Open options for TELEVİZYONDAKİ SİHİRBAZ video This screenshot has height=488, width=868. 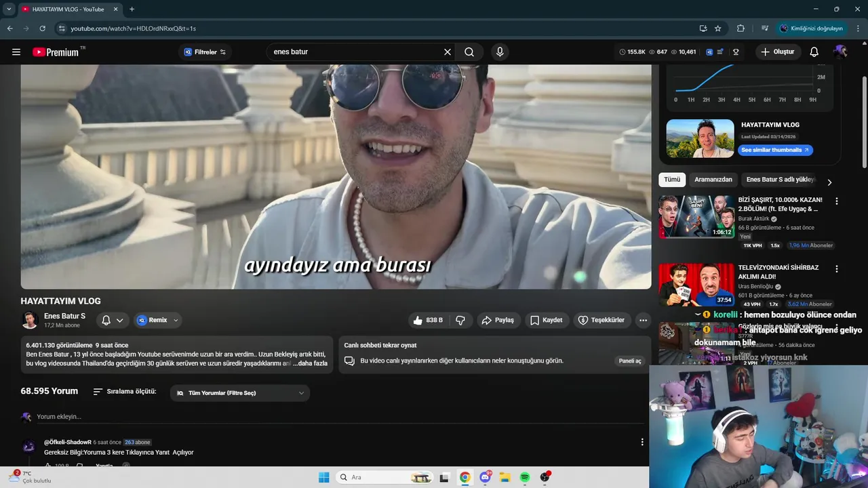click(836, 269)
